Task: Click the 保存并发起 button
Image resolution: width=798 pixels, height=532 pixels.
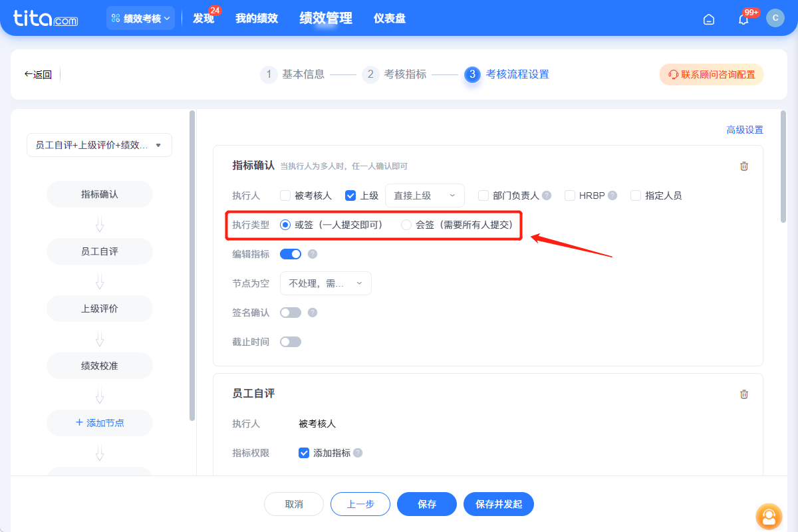Action: tap(498, 504)
